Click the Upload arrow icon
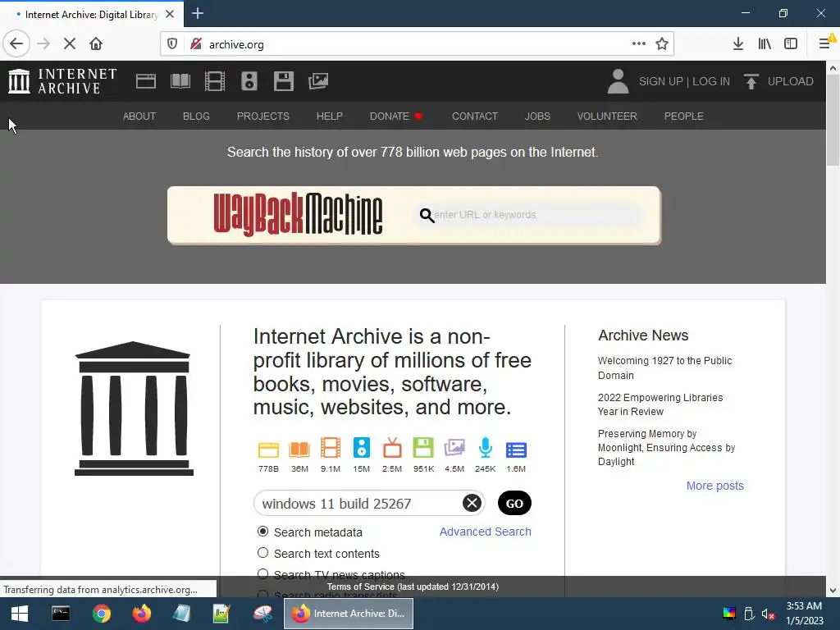840x630 pixels. [x=751, y=81]
